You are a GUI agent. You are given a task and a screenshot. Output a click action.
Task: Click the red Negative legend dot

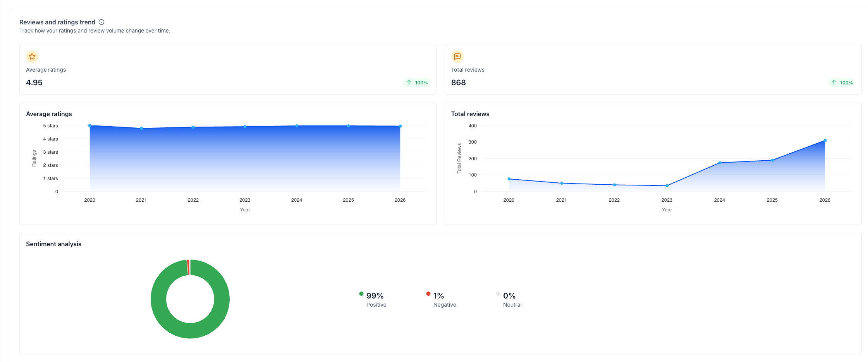[428, 294]
